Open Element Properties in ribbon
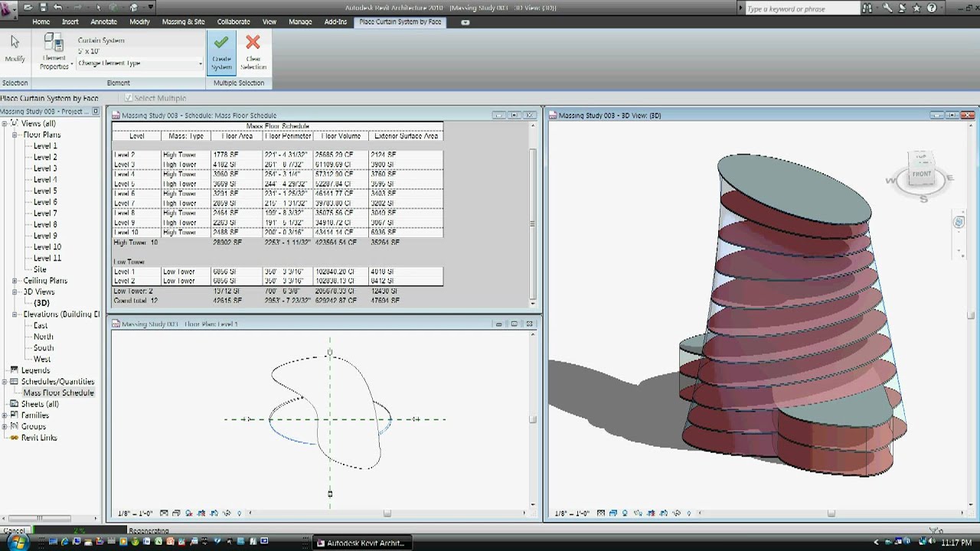 [x=54, y=51]
